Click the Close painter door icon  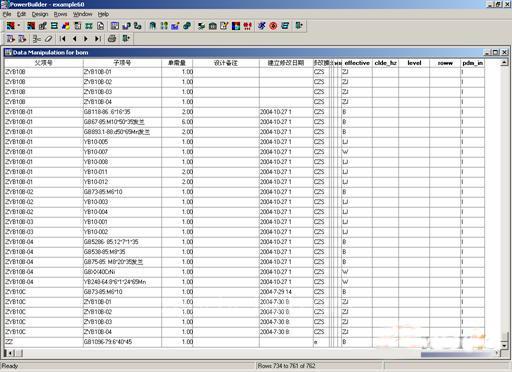[x=126, y=39]
